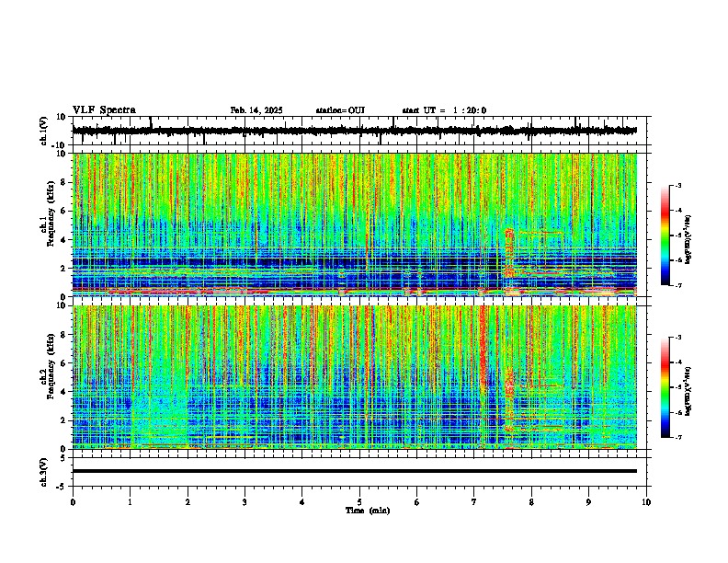Click time axis tick label "5"

(x=359, y=501)
